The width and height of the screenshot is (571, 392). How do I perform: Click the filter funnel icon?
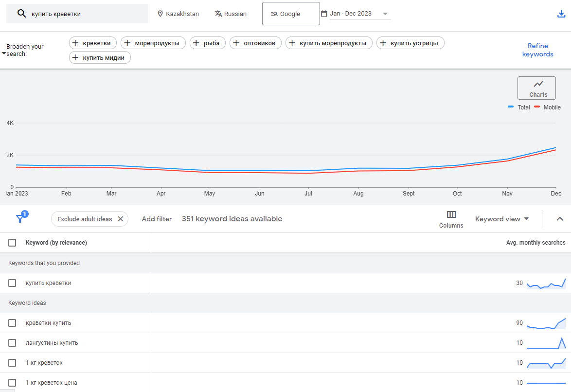click(20, 218)
